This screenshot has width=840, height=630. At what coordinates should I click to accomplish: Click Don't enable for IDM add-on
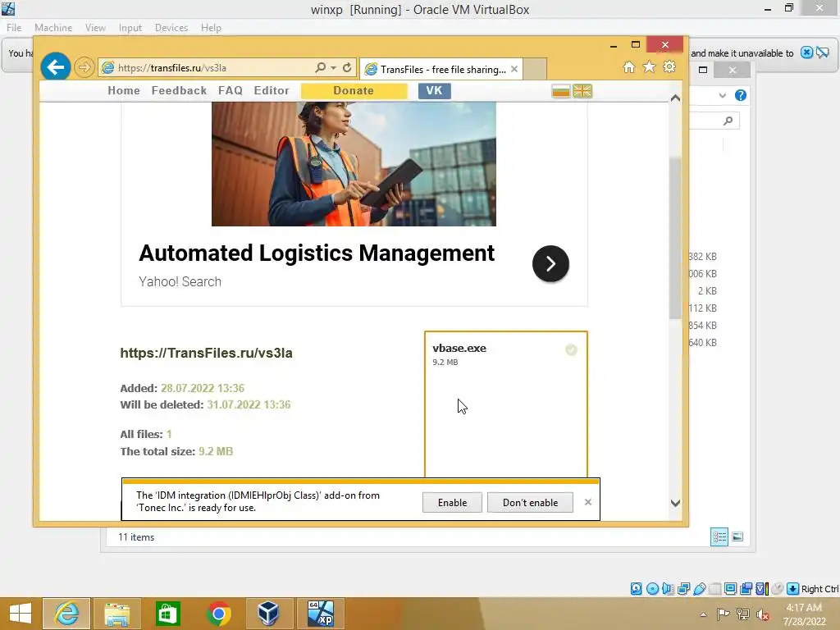pyautogui.click(x=530, y=503)
